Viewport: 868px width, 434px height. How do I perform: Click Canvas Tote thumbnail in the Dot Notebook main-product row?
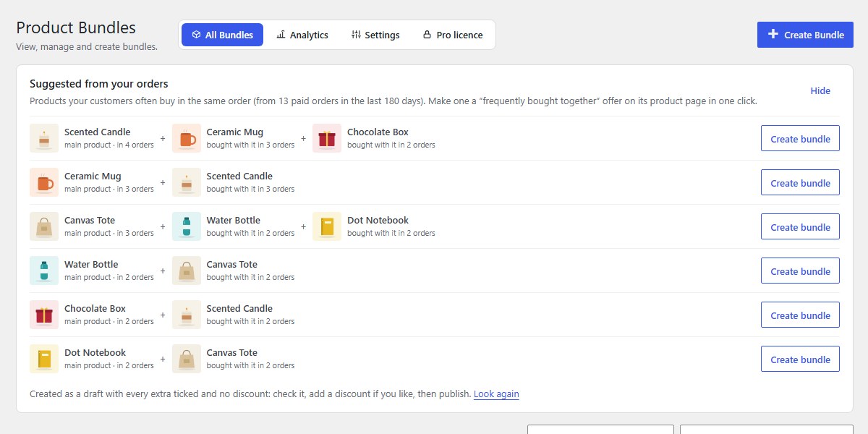tap(187, 359)
